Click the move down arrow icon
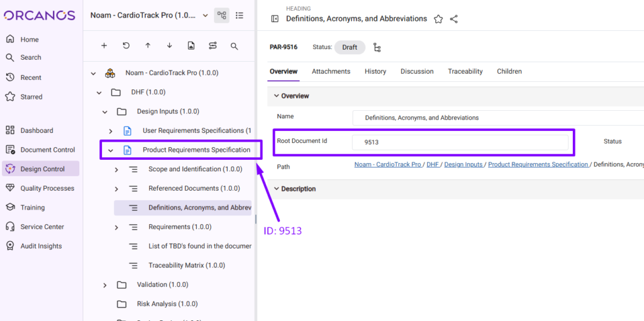 169,46
